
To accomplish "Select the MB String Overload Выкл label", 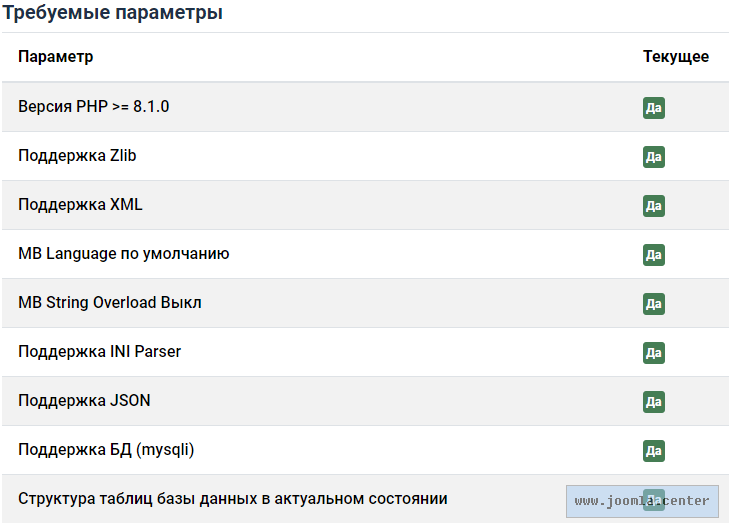I will point(110,302).
